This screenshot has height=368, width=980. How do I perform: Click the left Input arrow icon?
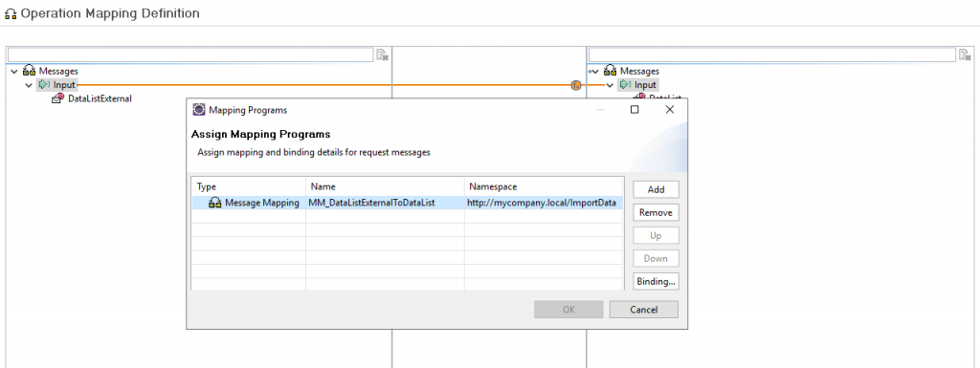44,85
